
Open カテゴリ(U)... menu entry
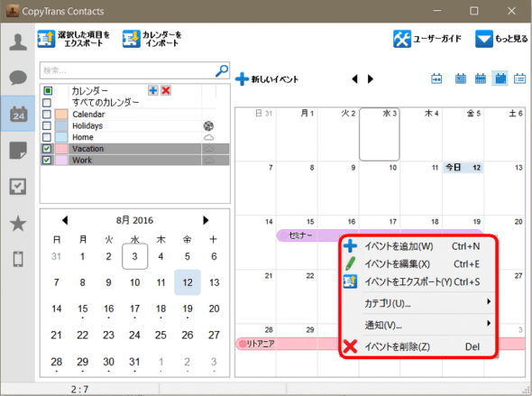pos(418,303)
